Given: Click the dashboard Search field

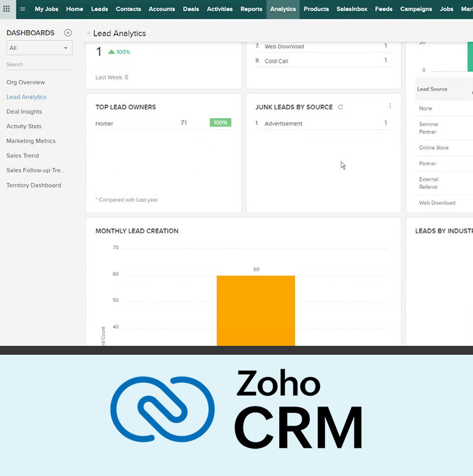Looking at the screenshot, I should pos(38,64).
